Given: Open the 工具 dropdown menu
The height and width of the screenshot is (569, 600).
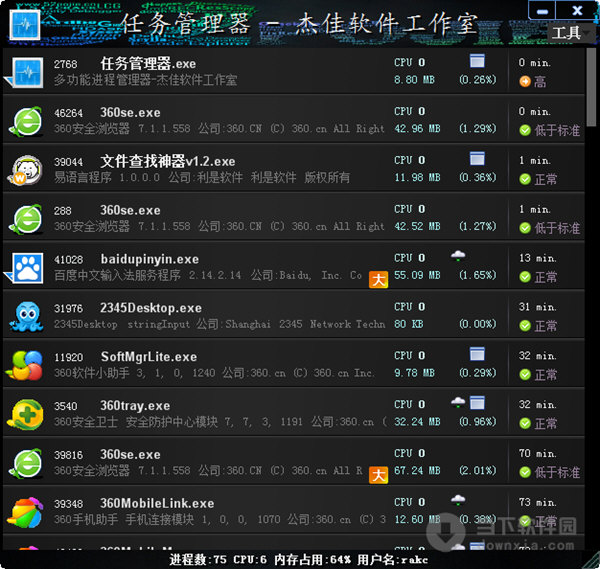Looking at the screenshot, I should pos(571,33).
